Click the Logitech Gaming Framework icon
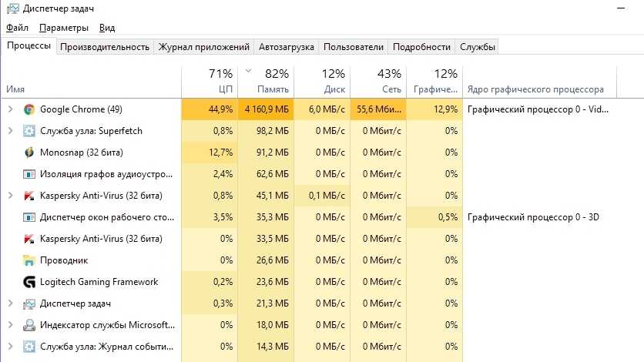 point(29,282)
